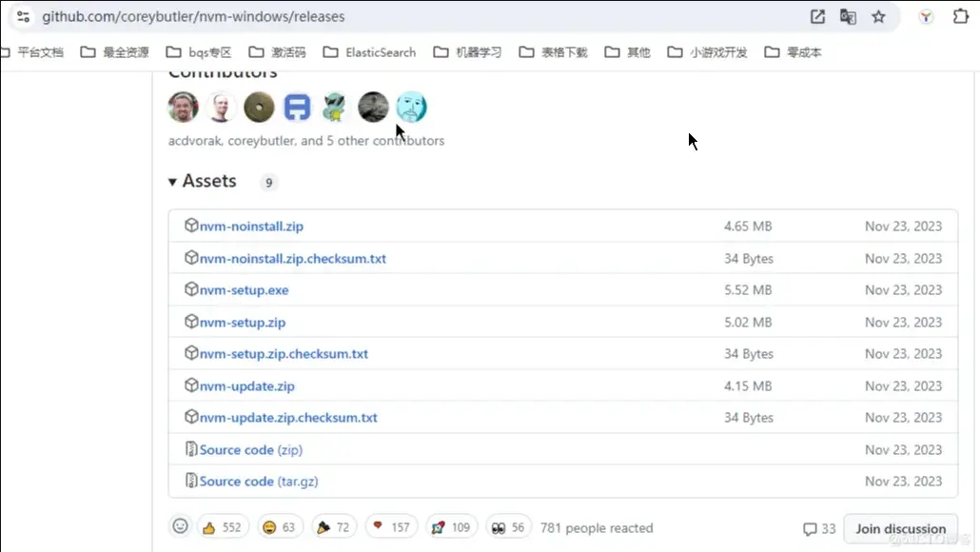This screenshot has width=980, height=552.
Task: Click the 5.52 MB size of nvm-setup.exe
Action: click(x=748, y=290)
